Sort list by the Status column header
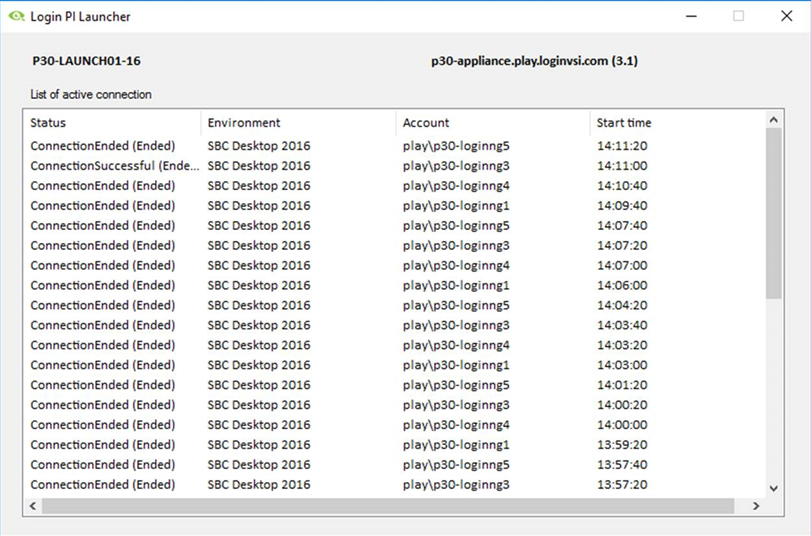Screen dimensions: 811x536 [112, 123]
